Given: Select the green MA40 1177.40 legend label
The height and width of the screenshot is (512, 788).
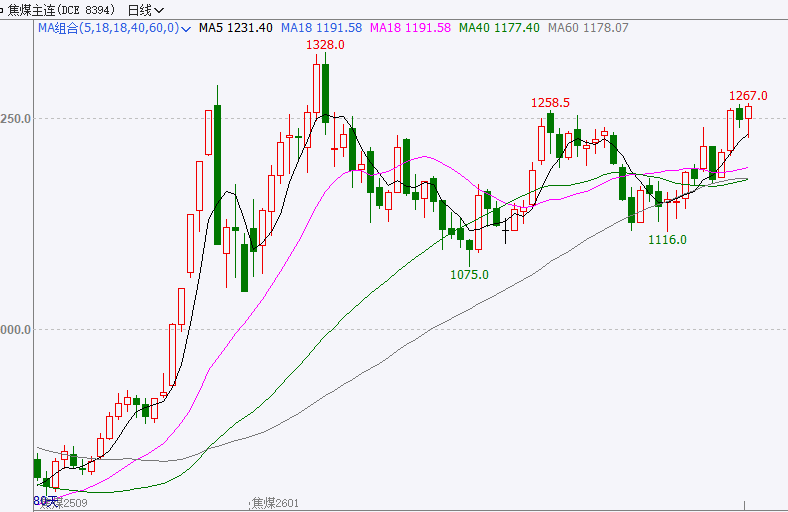Looking at the screenshot, I should 498,28.
